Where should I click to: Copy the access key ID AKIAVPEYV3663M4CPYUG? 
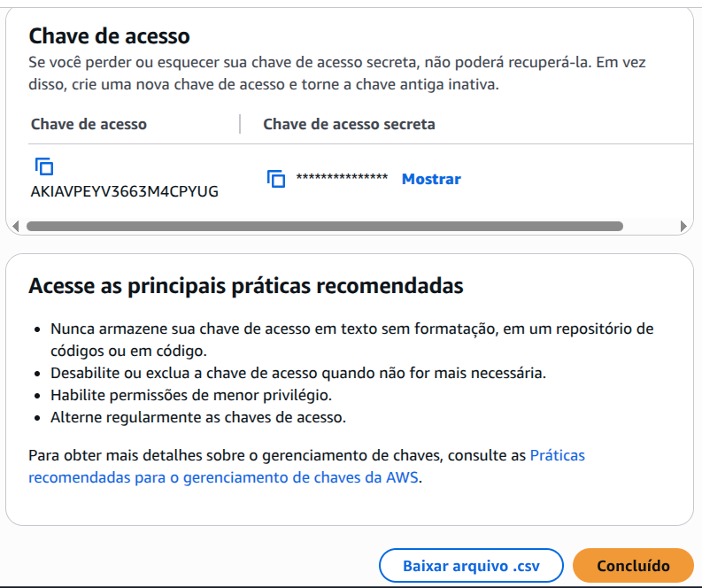click(x=44, y=166)
